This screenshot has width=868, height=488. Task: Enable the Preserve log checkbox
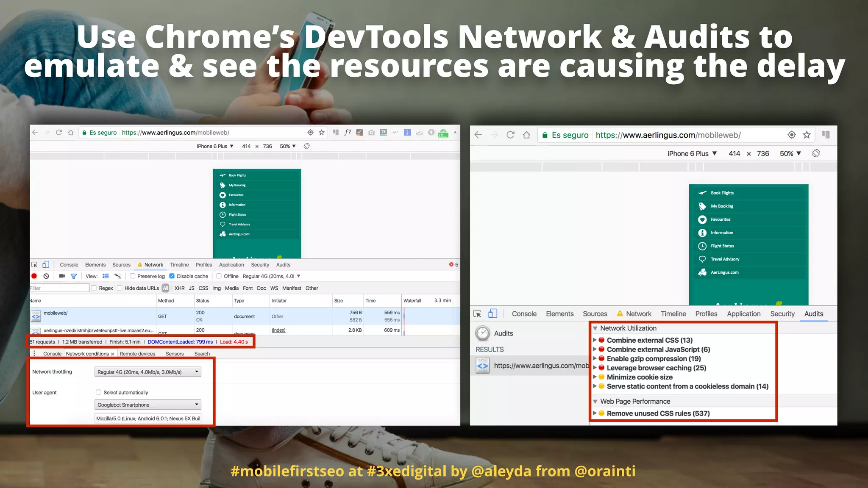[133, 276]
